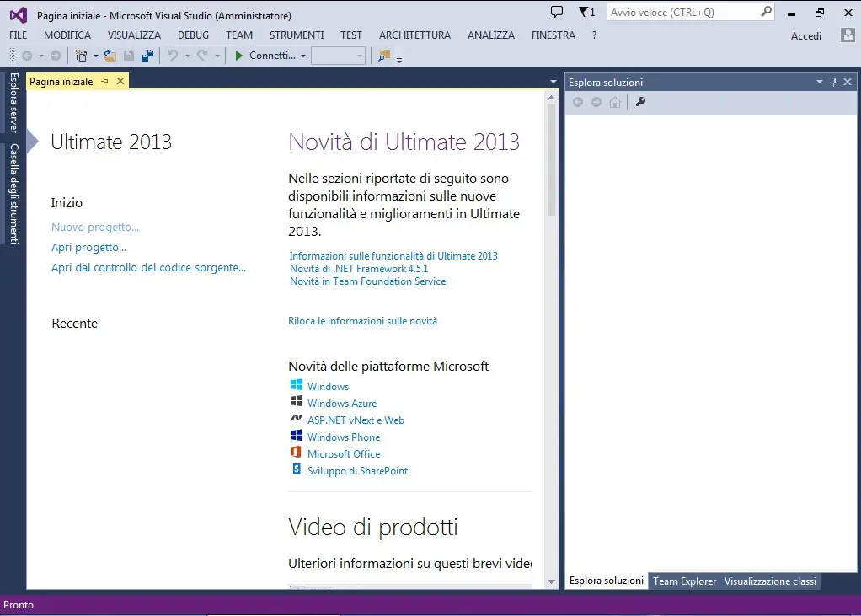The height and width of the screenshot is (616, 861).
Task: Open the navigate backward history dropdown arrow
Action: [40, 56]
